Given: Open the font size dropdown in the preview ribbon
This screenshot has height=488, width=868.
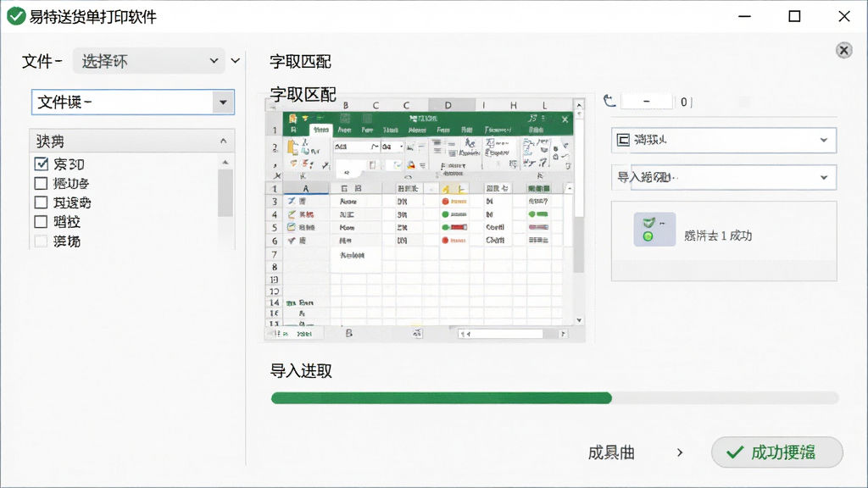Looking at the screenshot, I should 401,147.
